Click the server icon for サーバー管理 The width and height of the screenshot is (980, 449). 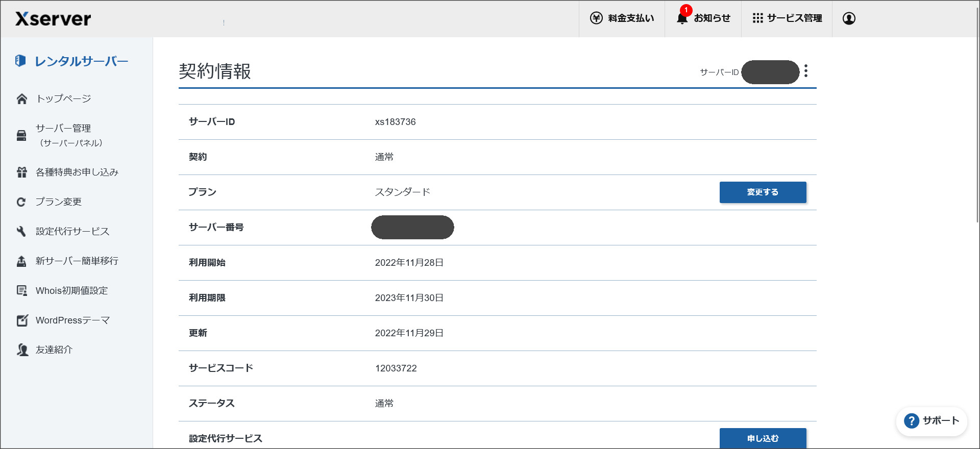(21, 135)
